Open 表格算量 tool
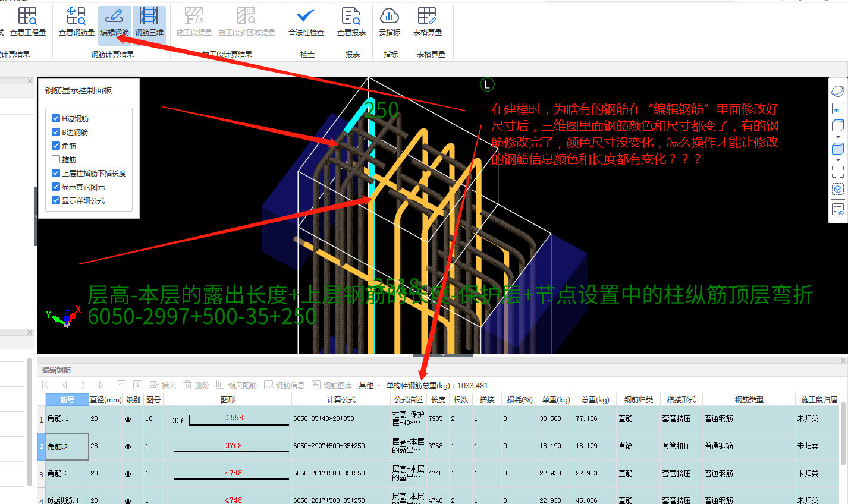Viewport: 848px width, 504px height. 428,21
